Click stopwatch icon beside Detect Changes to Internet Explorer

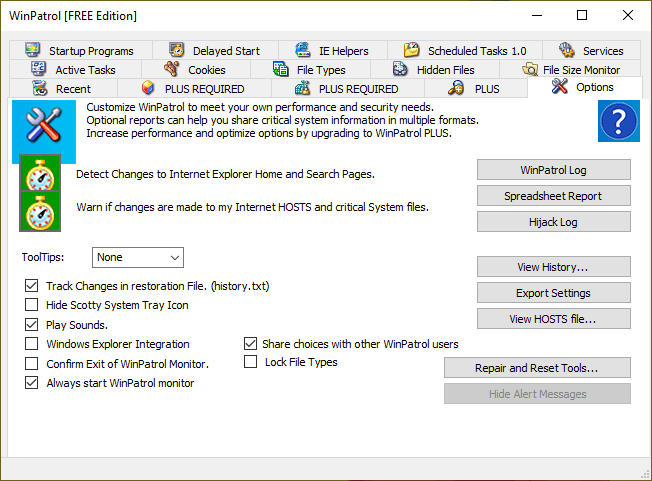click(40, 174)
